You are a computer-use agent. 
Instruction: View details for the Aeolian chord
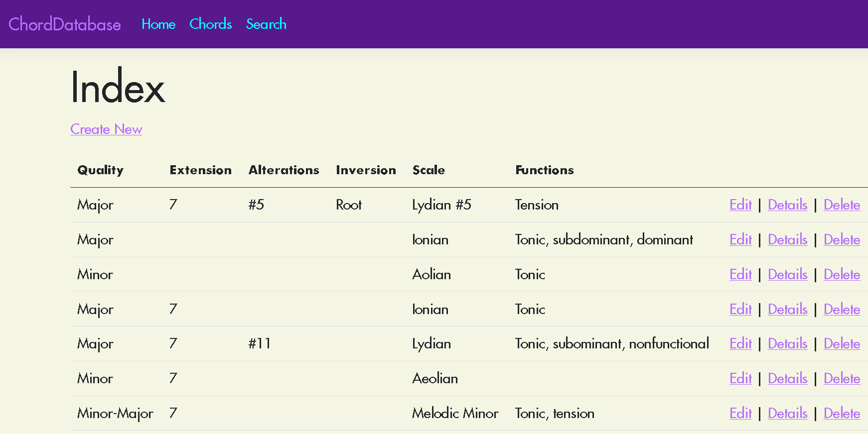(787, 378)
